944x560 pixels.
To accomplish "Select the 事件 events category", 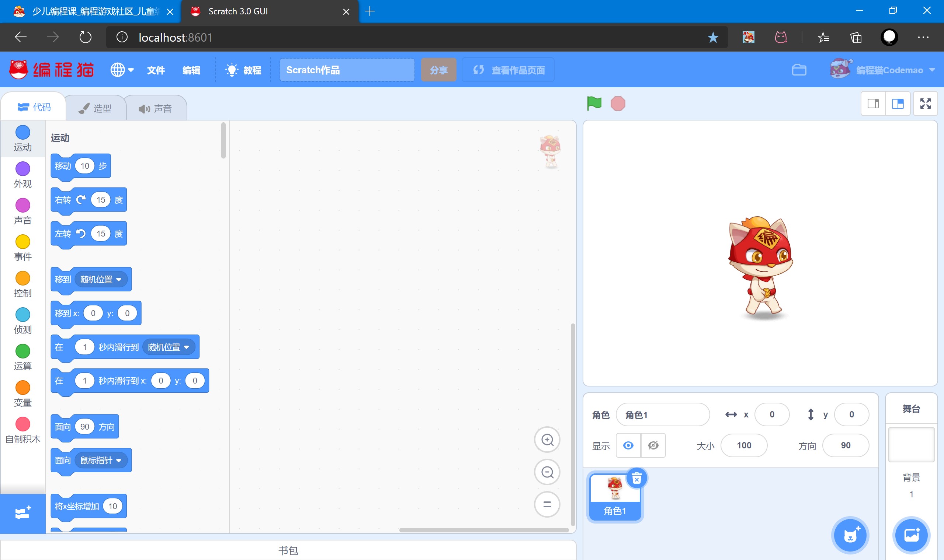I will pyautogui.click(x=22, y=248).
